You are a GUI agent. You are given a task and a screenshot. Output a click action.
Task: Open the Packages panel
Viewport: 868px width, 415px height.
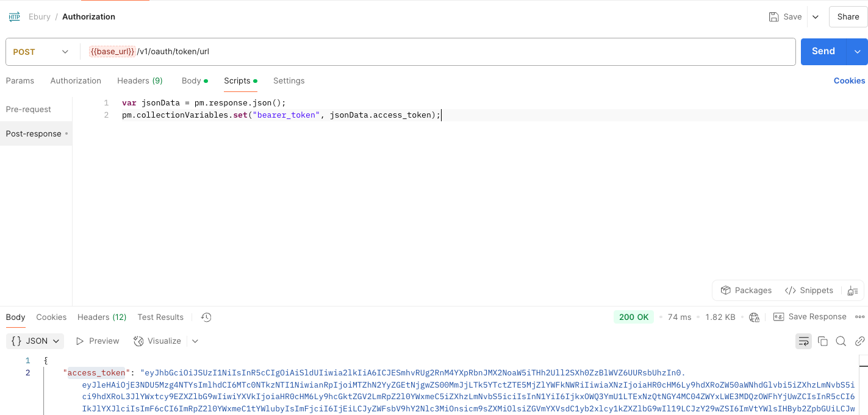coord(746,290)
